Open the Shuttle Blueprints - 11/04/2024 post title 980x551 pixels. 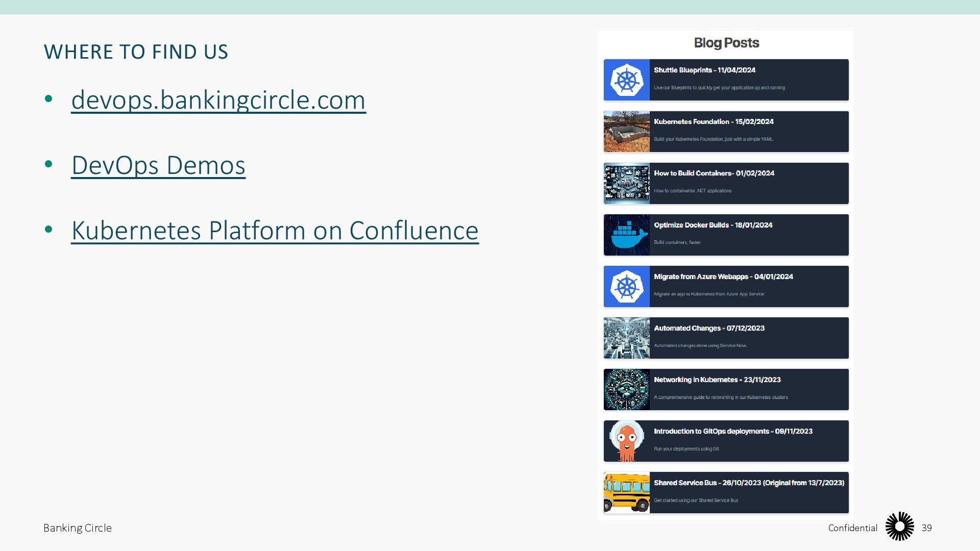pos(704,70)
